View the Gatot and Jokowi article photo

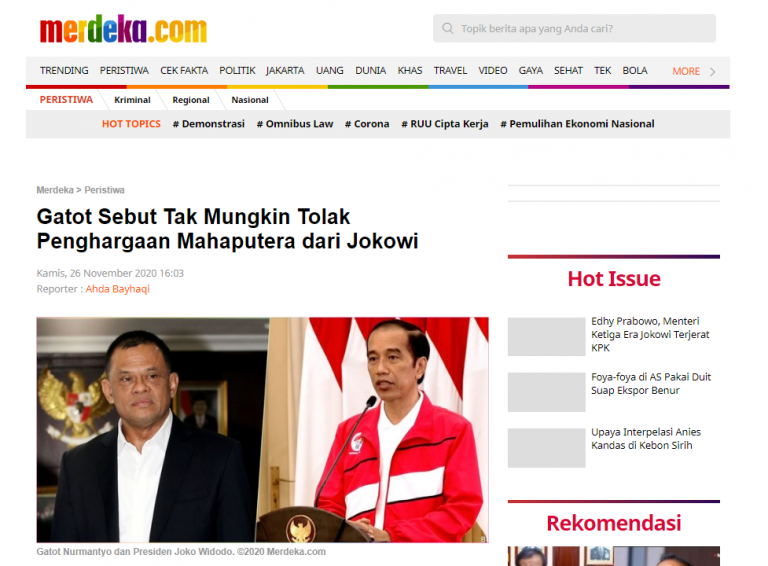263,429
